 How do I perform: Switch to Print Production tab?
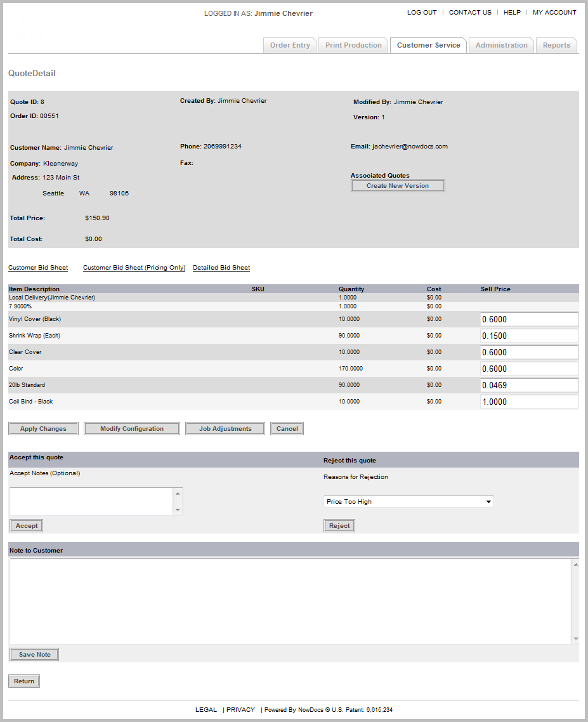353,45
